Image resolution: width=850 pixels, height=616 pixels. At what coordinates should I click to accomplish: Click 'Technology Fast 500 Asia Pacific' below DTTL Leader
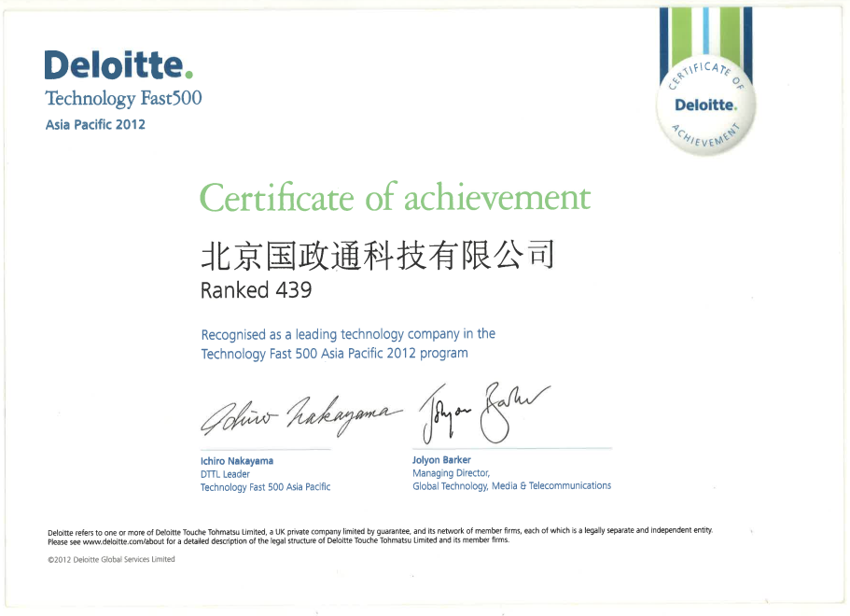coord(265,487)
